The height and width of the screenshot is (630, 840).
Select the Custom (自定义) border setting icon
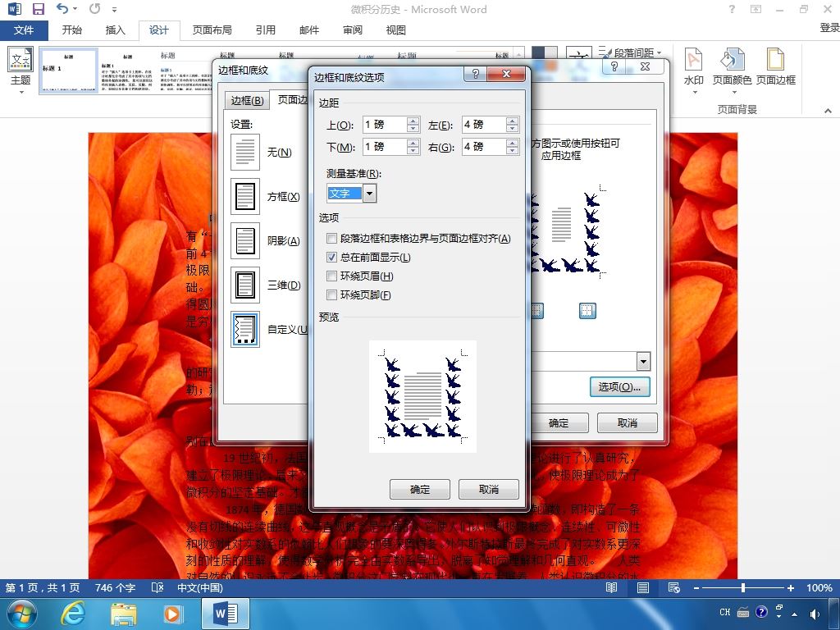245,330
